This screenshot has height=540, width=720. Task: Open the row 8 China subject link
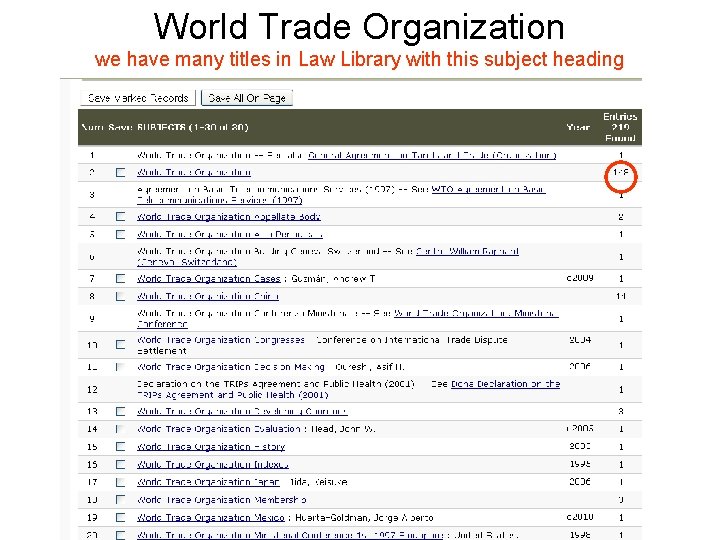pyautogui.click(x=208, y=297)
